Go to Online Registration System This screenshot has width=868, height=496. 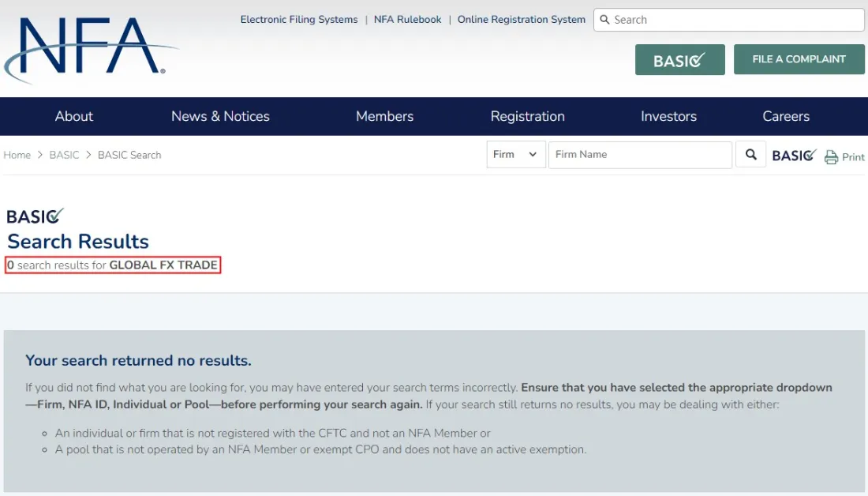click(x=521, y=20)
